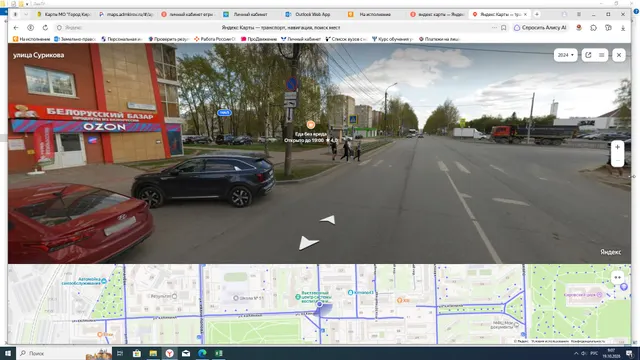Close the street panorama view
Viewport: 640px width, 360px height.
(619, 55)
